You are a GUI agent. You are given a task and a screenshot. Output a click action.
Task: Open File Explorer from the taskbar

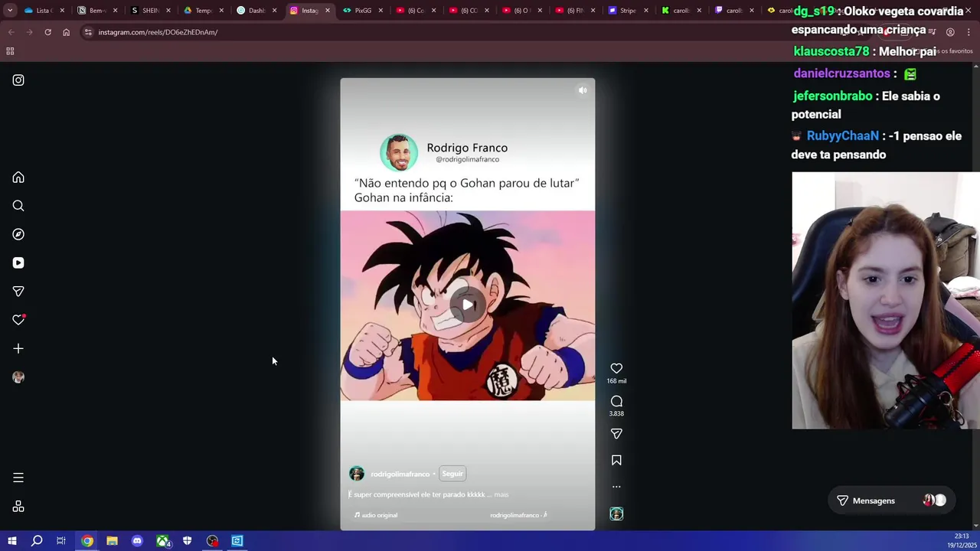tap(112, 541)
